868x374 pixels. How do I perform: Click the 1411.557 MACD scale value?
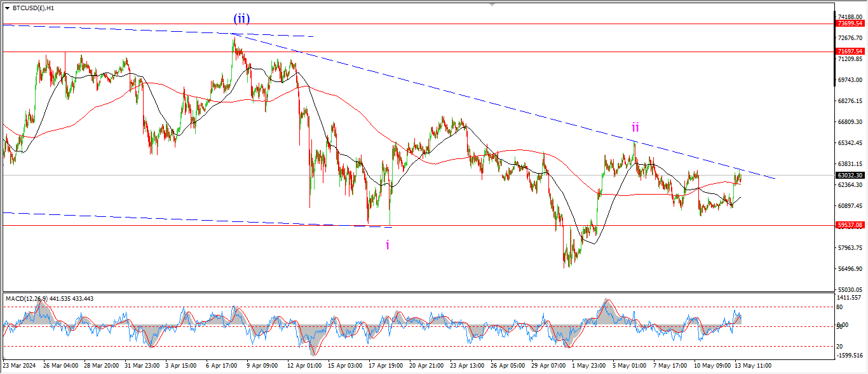pyautogui.click(x=850, y=297)
